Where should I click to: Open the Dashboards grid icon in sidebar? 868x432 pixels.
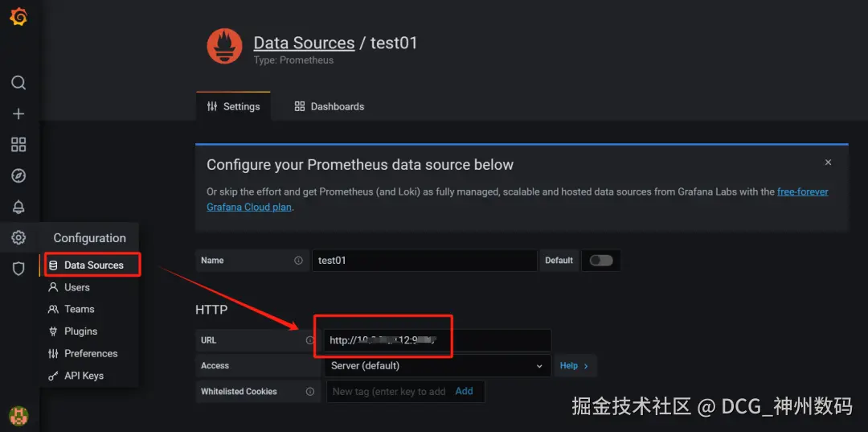[18, 145]
